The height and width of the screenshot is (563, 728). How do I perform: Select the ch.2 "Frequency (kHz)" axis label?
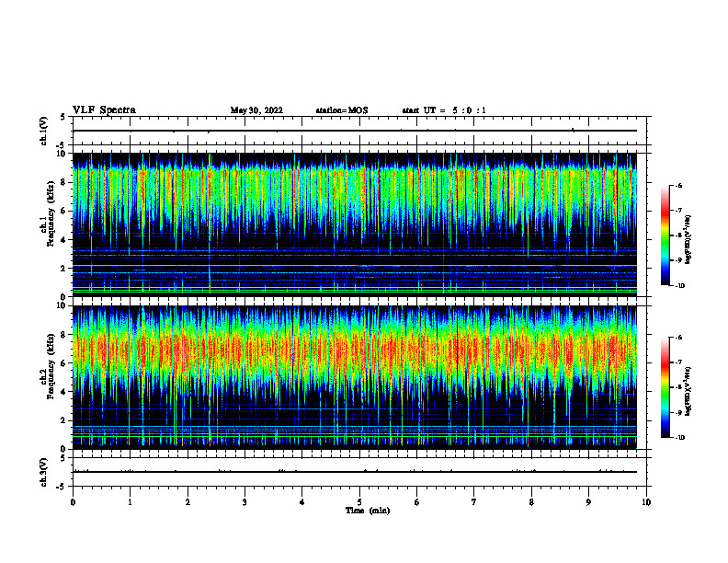click(x=50, y=365)
